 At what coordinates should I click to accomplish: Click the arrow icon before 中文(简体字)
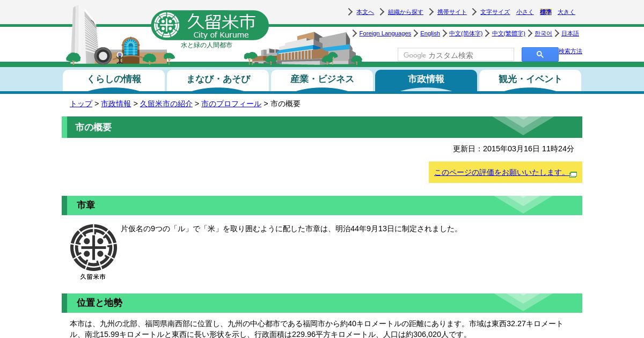pos(445,33)
